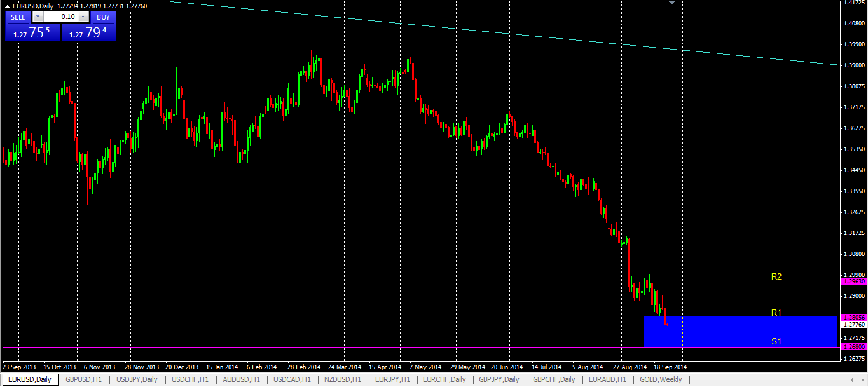868x387 pixels.
Task: Switch to the EURCHF,Daily chart tab
Action: coord(444,379)
